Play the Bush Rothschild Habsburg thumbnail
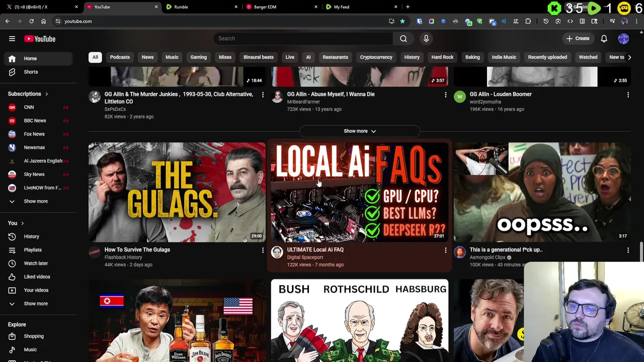 (360, 321)
